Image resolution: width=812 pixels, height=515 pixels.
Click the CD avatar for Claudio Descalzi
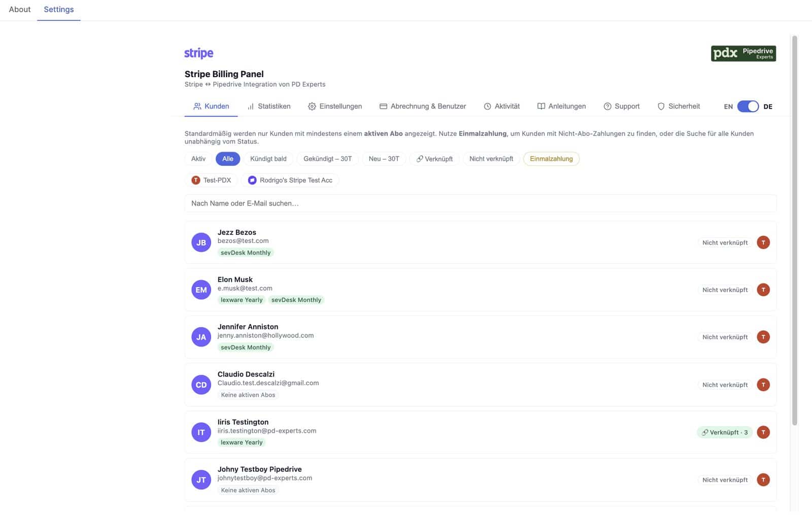coord(201,385)
